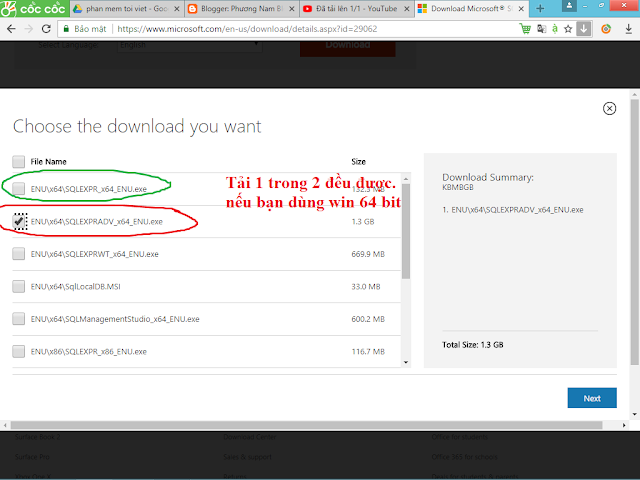Open the page translate icon
Viewport: 640px width, 480px height.
pyautogui.click(x=541, y=29)
